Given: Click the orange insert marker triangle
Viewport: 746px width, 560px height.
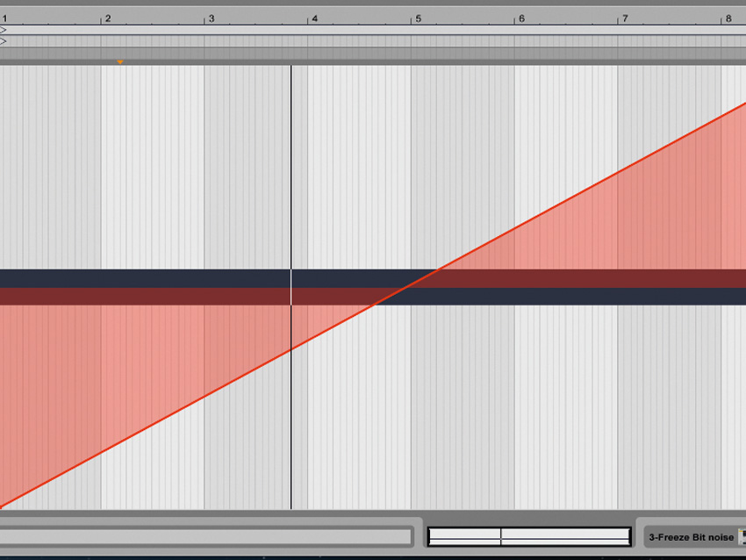Looking at the screenshot, I should tap(120, 61).
